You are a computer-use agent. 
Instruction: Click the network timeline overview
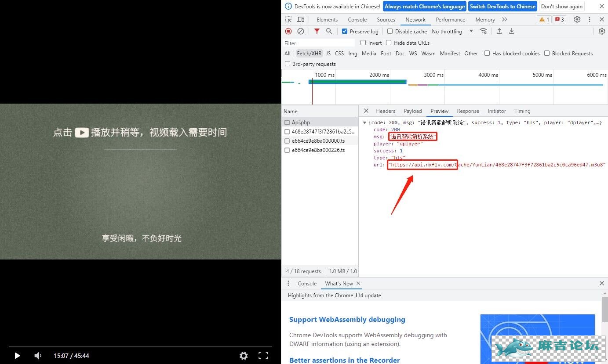pyautogui.click(x=444, y=87)
